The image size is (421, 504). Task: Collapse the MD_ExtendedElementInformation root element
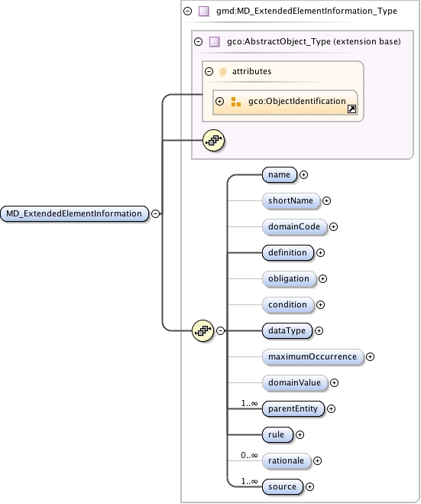[x=155, y=213]
